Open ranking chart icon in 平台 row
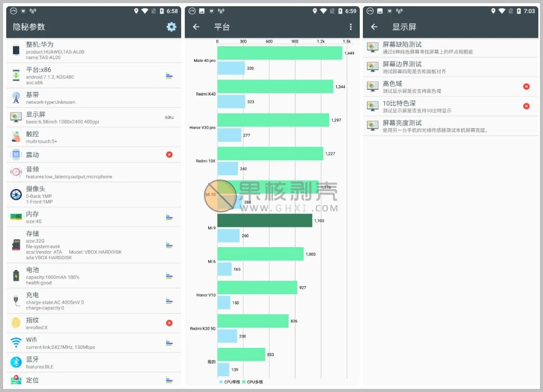 (169, 75)
